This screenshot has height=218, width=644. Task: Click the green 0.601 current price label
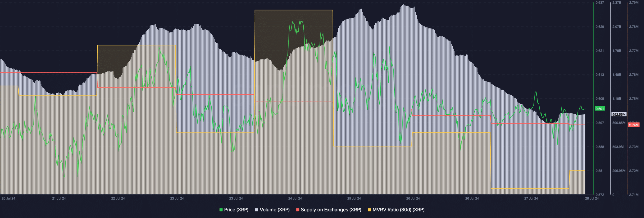600,109
